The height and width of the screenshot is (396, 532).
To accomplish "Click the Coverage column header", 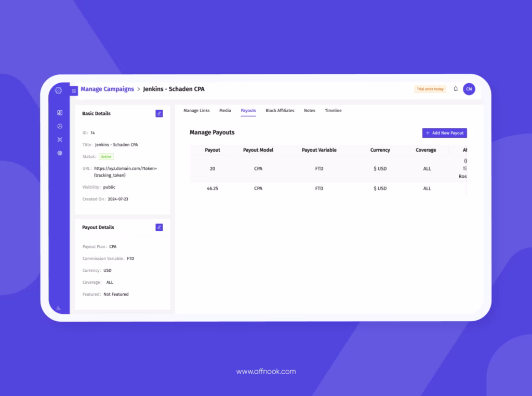I will coord(426,150).
